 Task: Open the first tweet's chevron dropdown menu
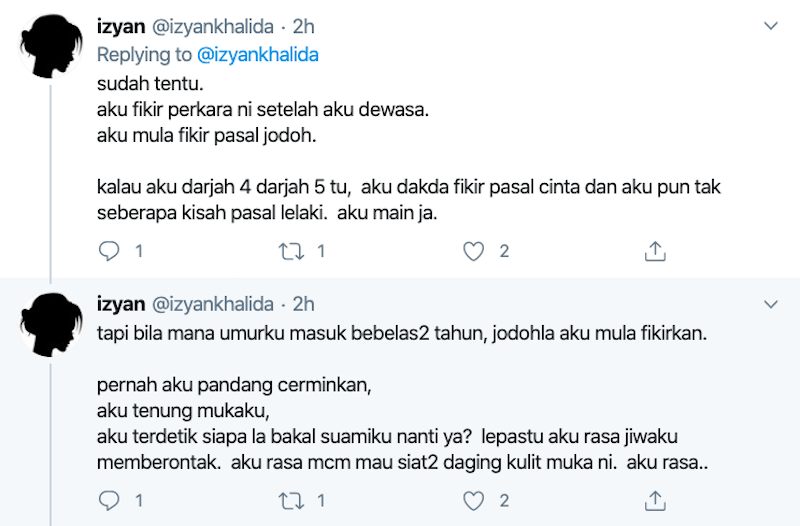click(x=769, y=24)
